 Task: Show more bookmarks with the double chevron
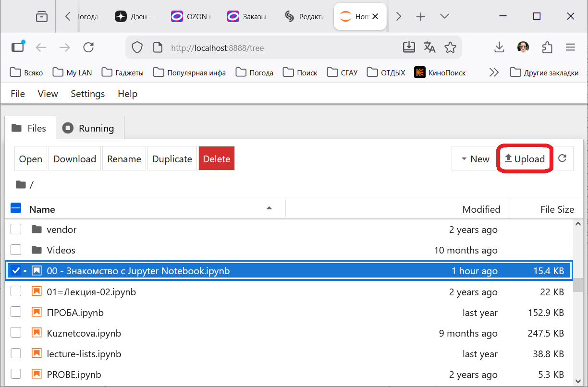click(494, 73)
